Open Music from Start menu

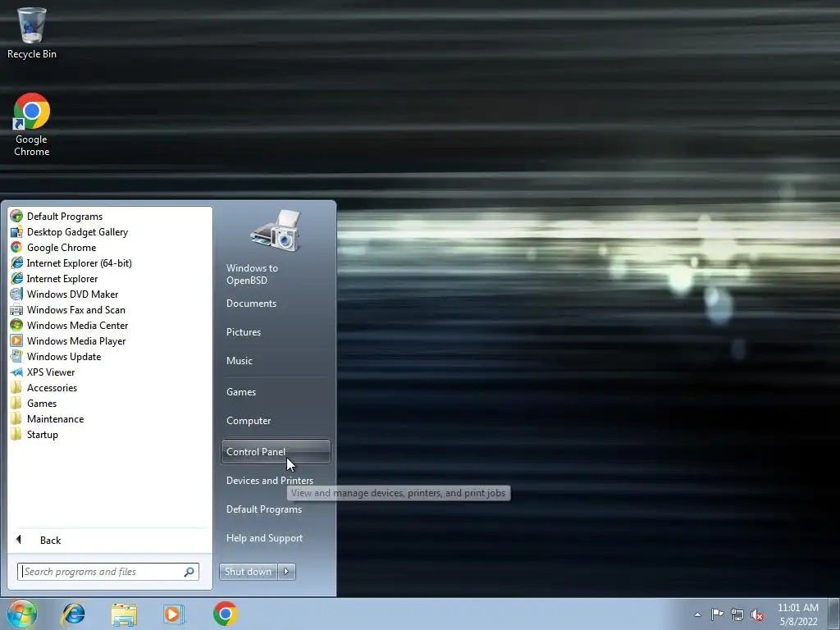[x=240, y=361]
